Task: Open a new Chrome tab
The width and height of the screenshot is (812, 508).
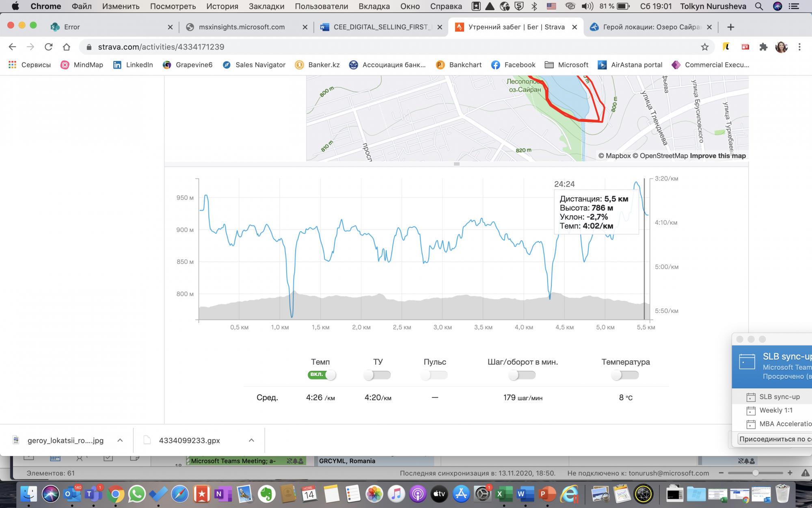Action: 730,27
